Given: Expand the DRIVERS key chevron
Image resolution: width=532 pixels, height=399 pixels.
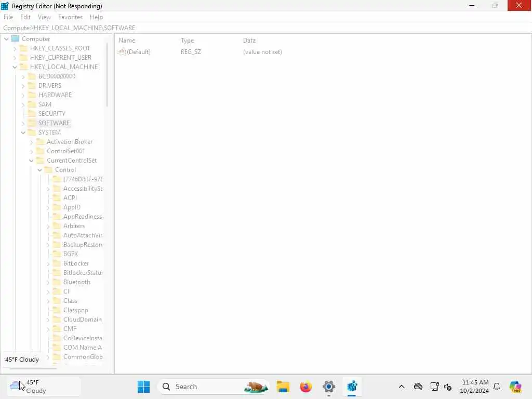Looking at the screenshot, I should pyautogui.click(x=23, y=86).
